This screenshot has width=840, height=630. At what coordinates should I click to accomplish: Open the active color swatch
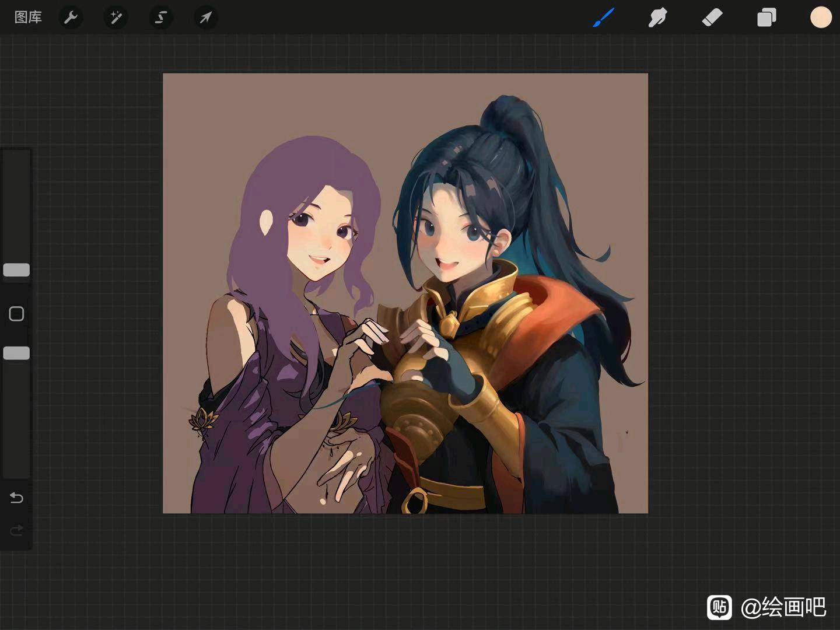tap(821, 17)
